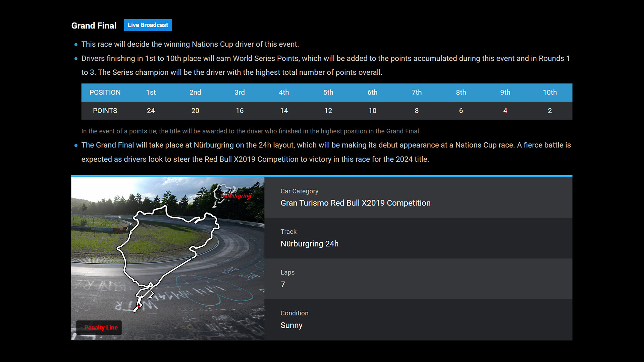Click the Grand Final heading
644x362 pixels.
coord(94,26)
